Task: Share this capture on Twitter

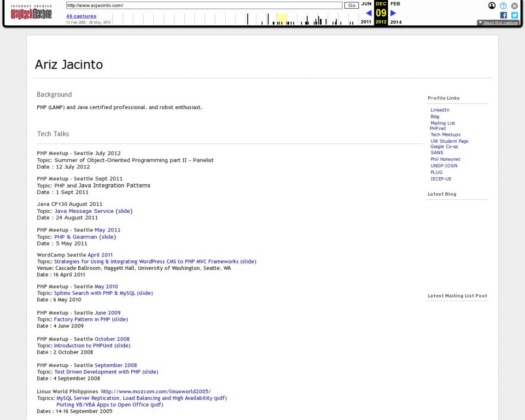Action: click(x=514, y=15)
